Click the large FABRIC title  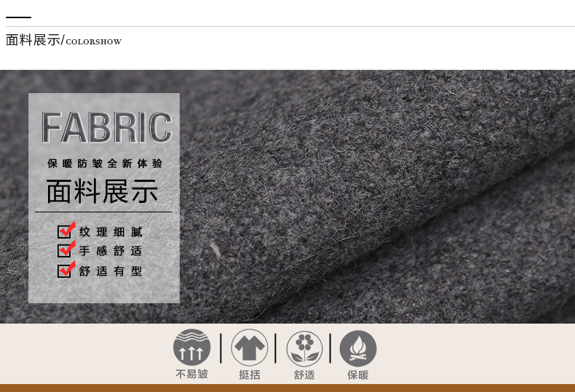106,128
